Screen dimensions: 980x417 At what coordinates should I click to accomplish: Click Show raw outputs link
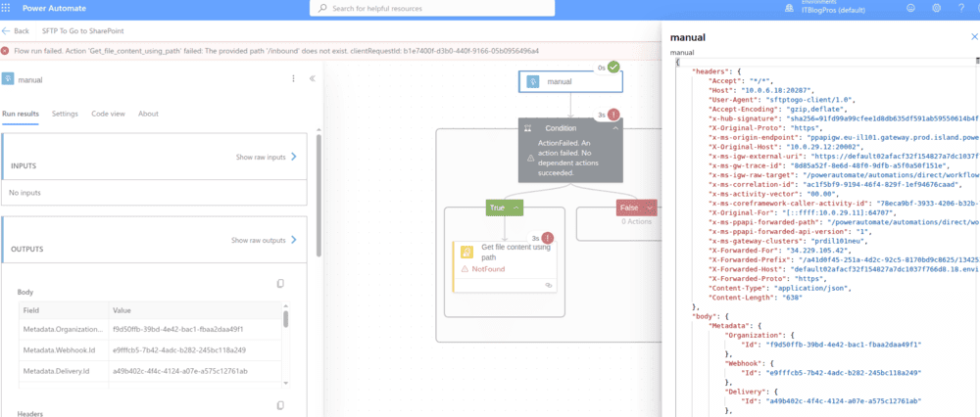(x=265, y=240)
